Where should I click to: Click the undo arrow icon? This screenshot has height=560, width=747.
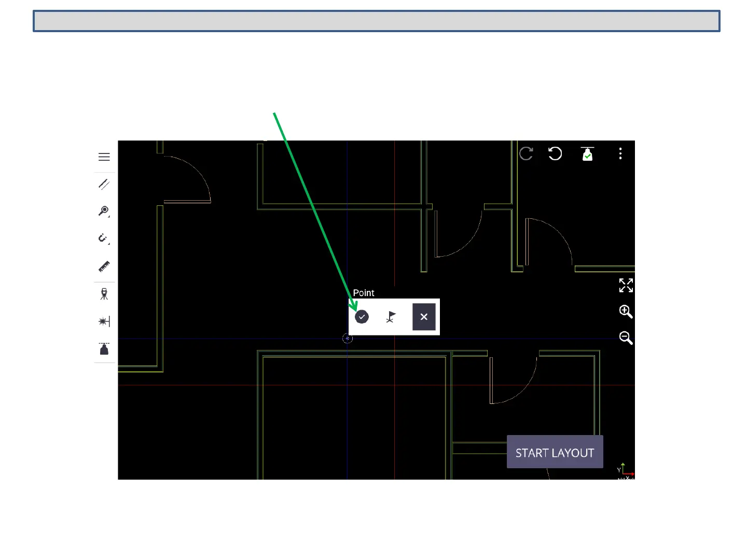click(x=555, y=153)
